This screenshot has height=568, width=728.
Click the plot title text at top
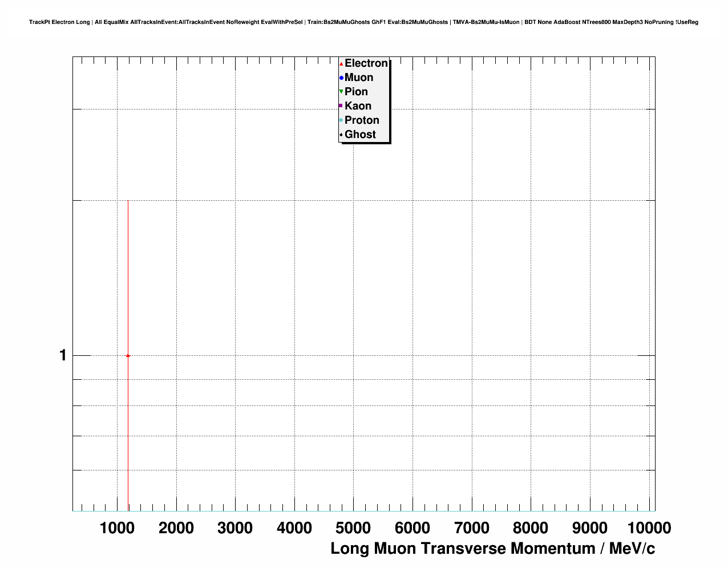click(x=363, y=22)
